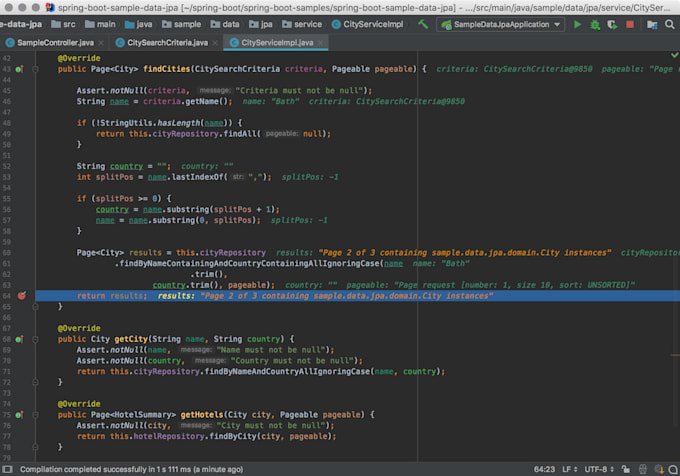
Task: Click the java breadcrumb folder
Action: pos(138,24)
